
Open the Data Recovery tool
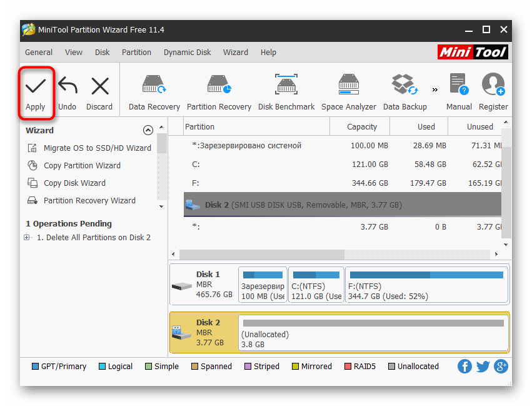click(x=154, y=86)
